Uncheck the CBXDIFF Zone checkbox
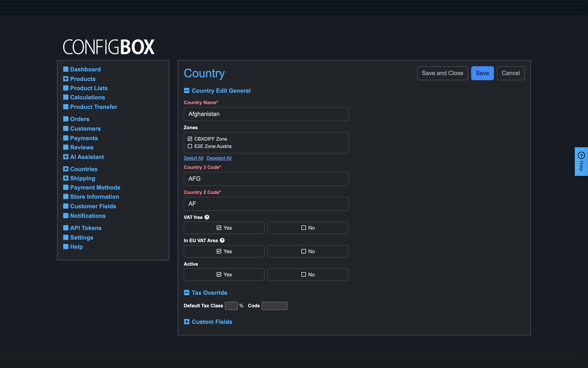Image resolution: width=588 pixels, height=368 pixels. (x=190, y=139)
